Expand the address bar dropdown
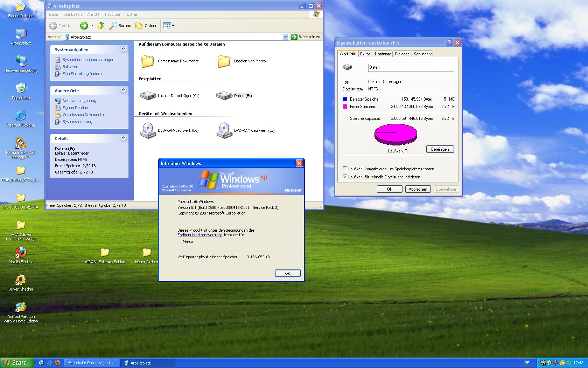Viewport: 588px width, 368px height. click(x=286, y=37)
